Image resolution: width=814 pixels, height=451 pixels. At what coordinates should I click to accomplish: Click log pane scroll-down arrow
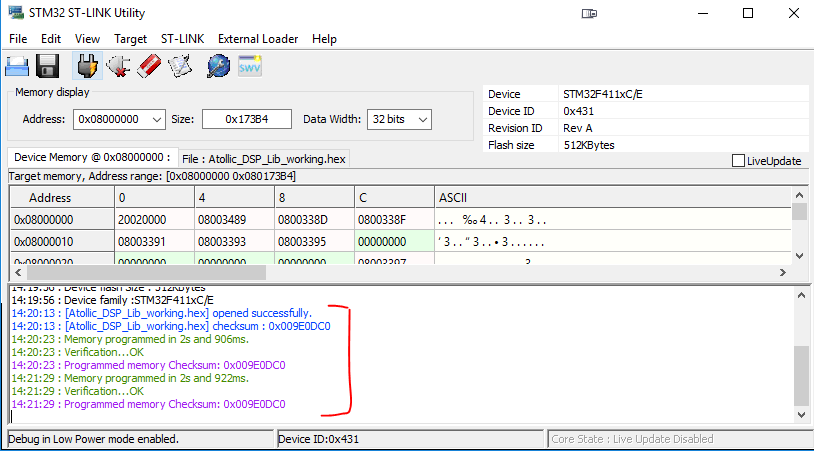tap(802, 415)
